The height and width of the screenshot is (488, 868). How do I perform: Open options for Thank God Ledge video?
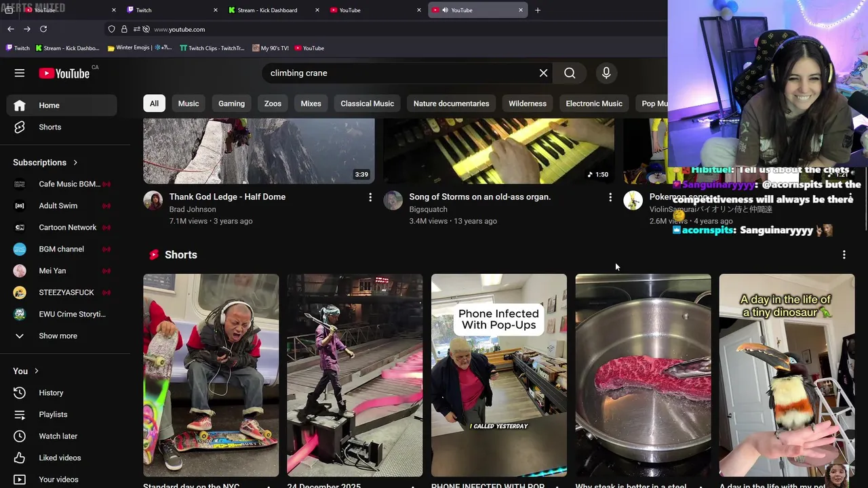370,197
